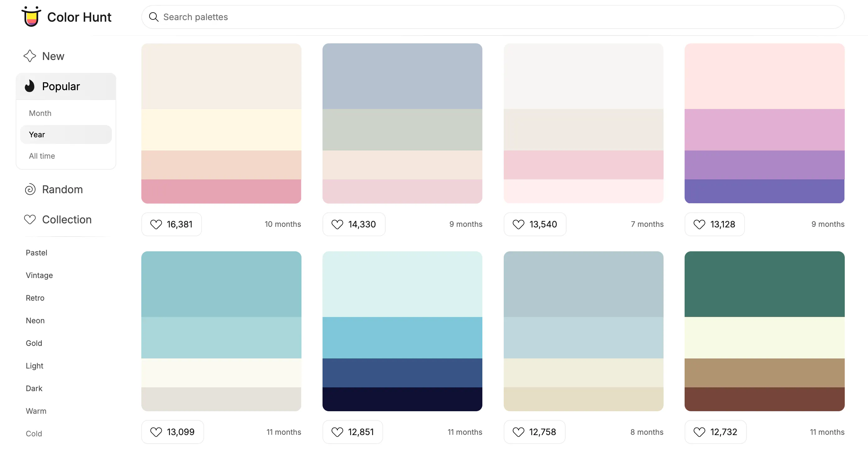Open the Vintage palettes filter
This screenshot has width=868, height=453.
tap(39, 275)
